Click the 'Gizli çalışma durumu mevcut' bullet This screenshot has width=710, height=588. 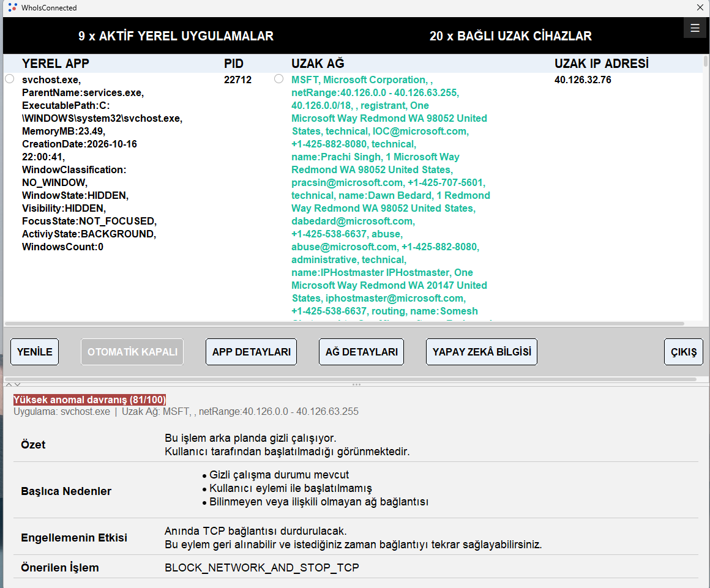279,475
